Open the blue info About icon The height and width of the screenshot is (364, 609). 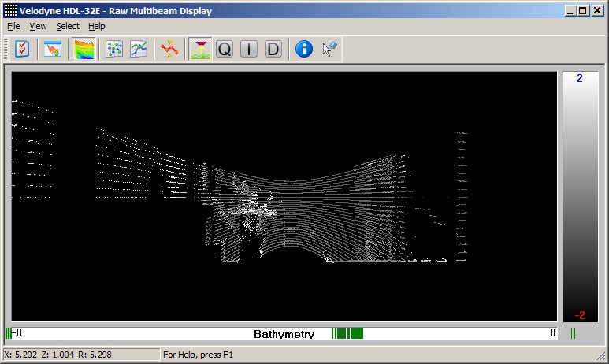point(303,50)
